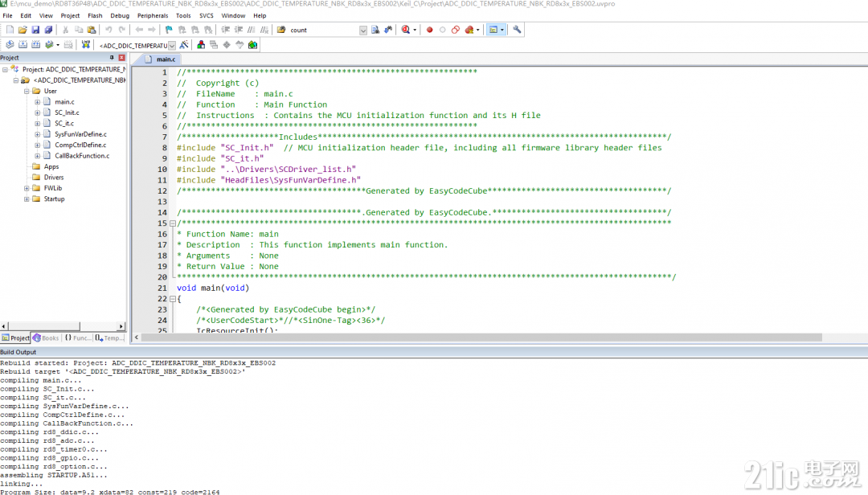Open Options for Target with the wand icon

(x=184, y=45)
